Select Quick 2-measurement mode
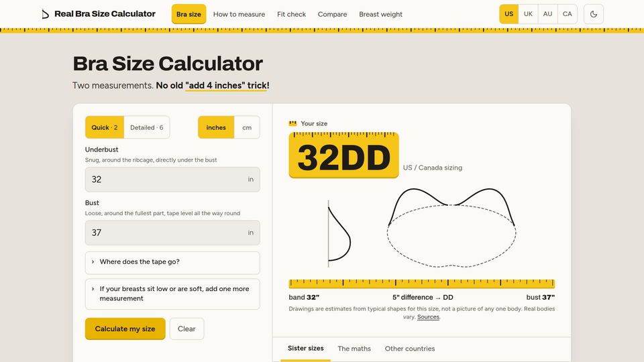Viewport: 644px width, 362px height. (105, 127)
